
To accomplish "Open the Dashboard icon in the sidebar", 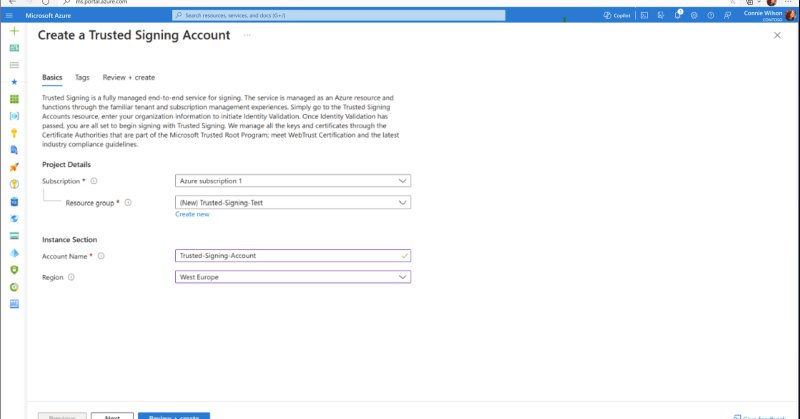I will pyautogui.click(x=14, y=48).
